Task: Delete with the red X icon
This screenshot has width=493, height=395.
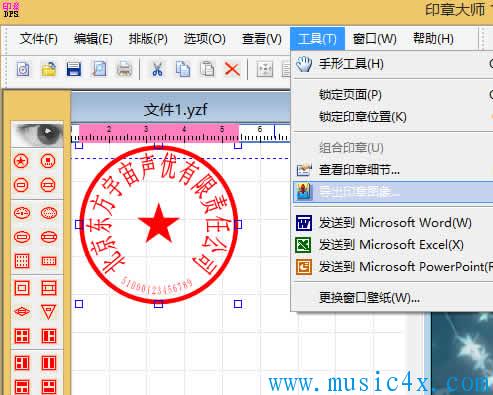Action: [x=232, y=69]
